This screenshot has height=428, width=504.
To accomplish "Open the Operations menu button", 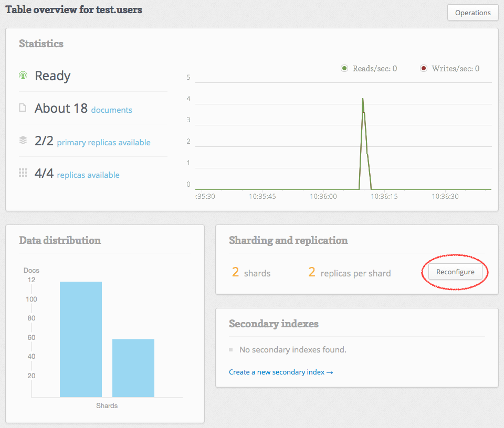I will (x=472, y=13).
